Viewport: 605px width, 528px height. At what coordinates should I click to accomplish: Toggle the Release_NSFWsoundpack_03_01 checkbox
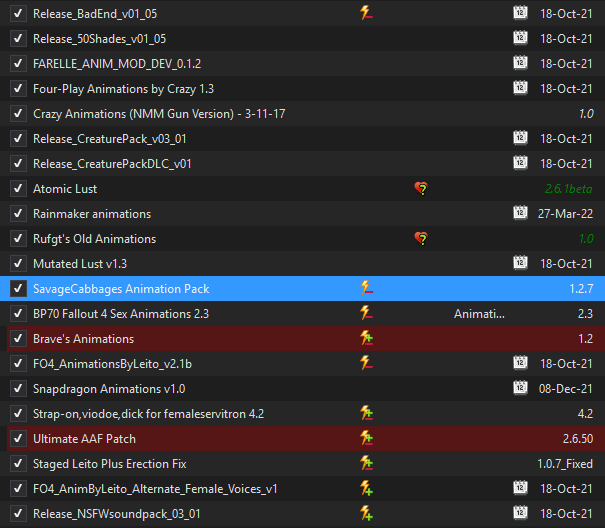18,514
